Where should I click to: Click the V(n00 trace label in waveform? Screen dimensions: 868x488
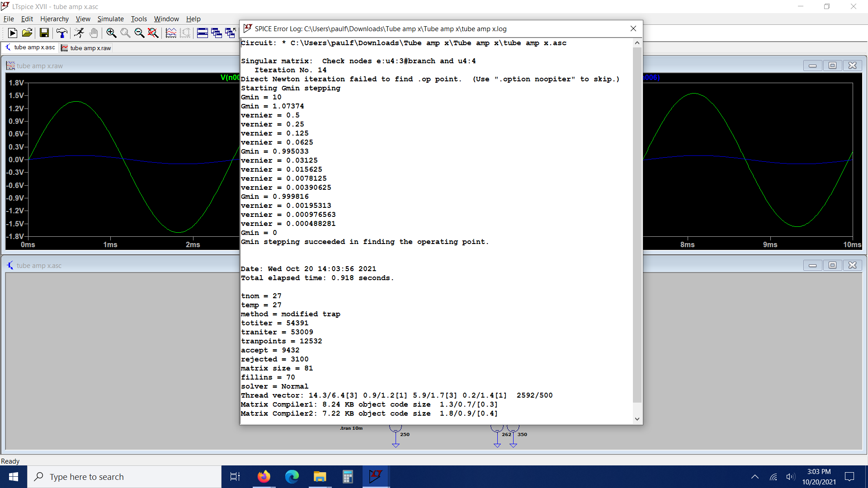point(230,77)
